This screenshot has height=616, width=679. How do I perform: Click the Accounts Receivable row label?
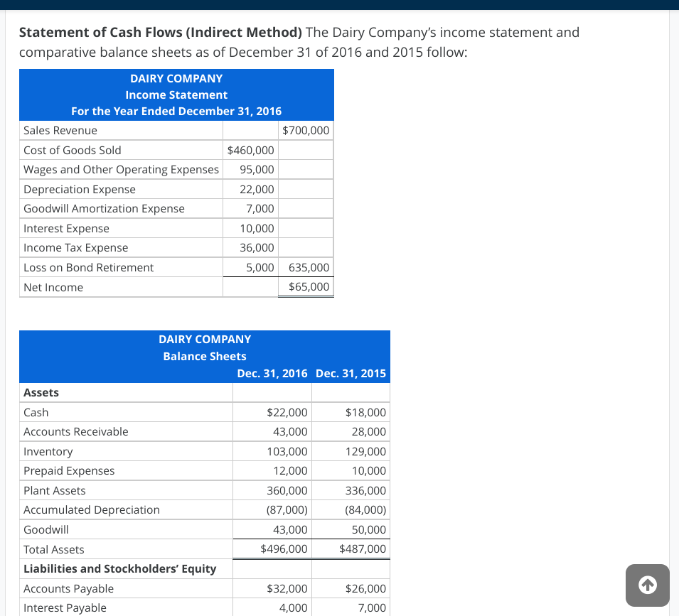[x=76, y=432]
